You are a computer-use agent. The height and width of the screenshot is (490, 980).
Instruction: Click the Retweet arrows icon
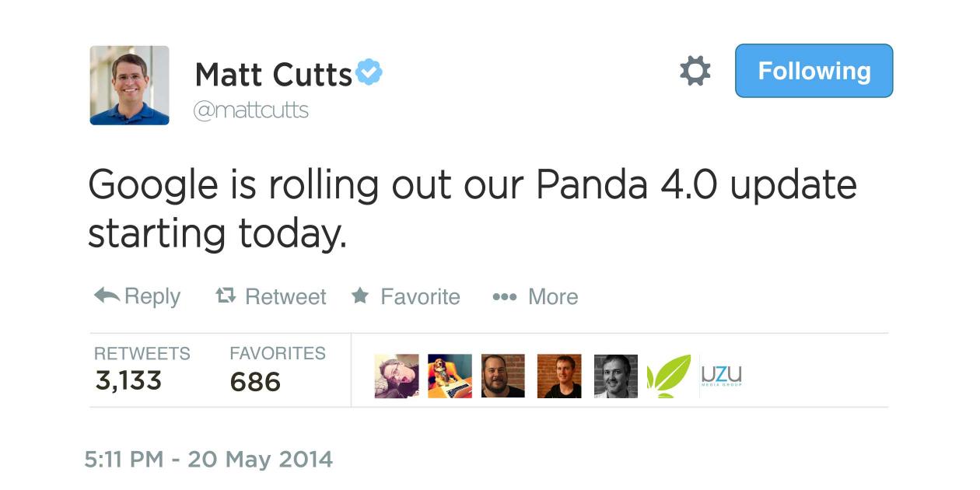[226, 296]
